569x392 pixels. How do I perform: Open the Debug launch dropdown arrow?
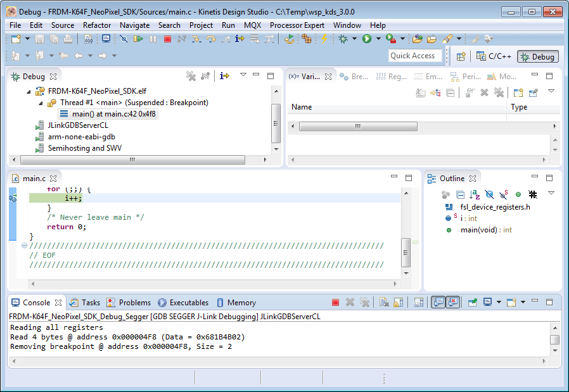point(355,39)
